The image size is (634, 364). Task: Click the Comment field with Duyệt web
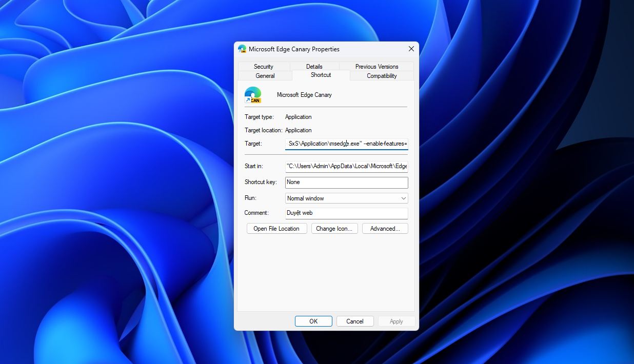point(347,213)
